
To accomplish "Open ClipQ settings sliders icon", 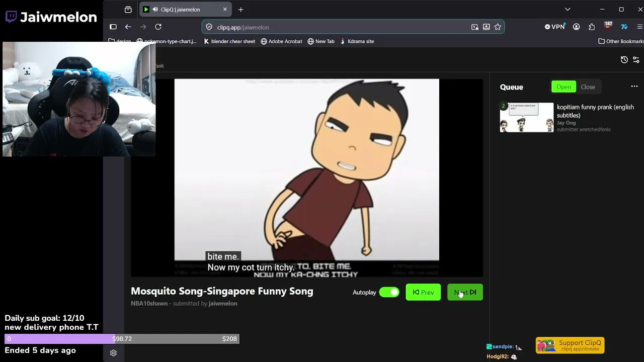I will point(636,60).
